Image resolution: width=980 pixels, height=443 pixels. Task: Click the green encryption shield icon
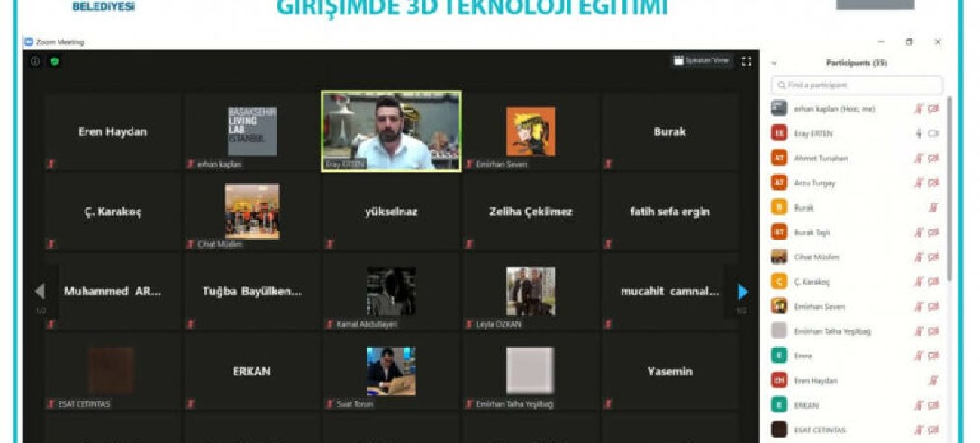[54, 61]
